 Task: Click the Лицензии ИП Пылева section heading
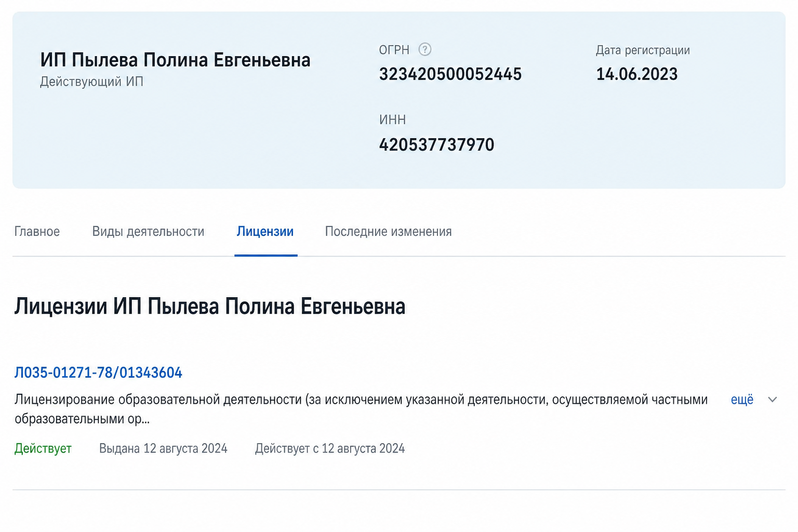pos(210,307)
